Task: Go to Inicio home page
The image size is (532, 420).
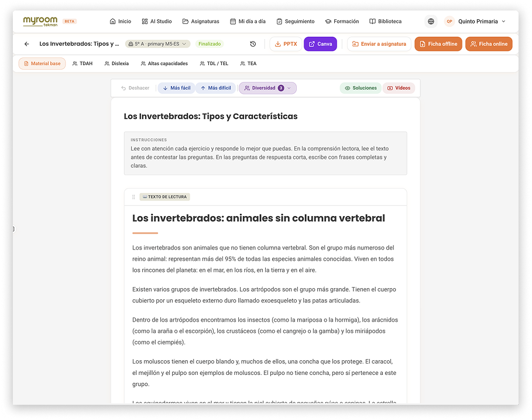Action: [121, 22]
